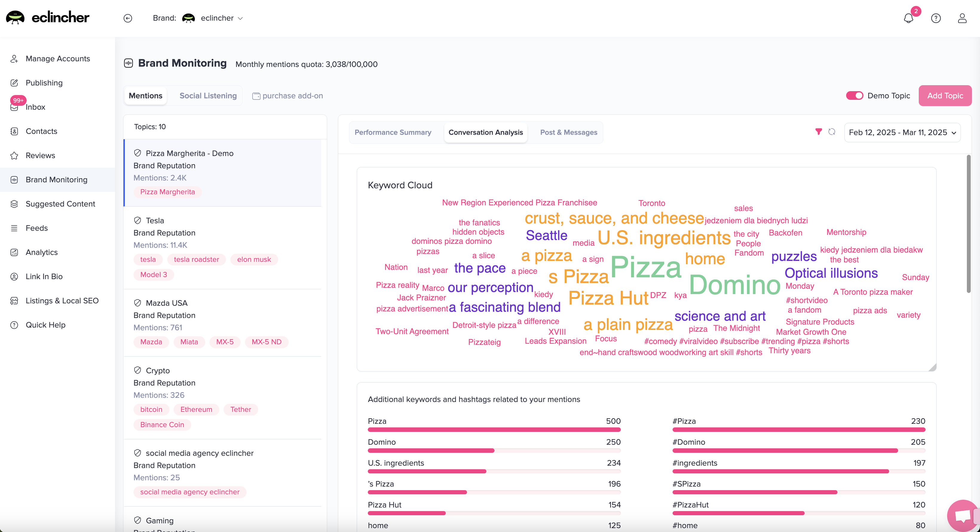Click the help question mark icon
980x532 pixels.
pos(935,18)
